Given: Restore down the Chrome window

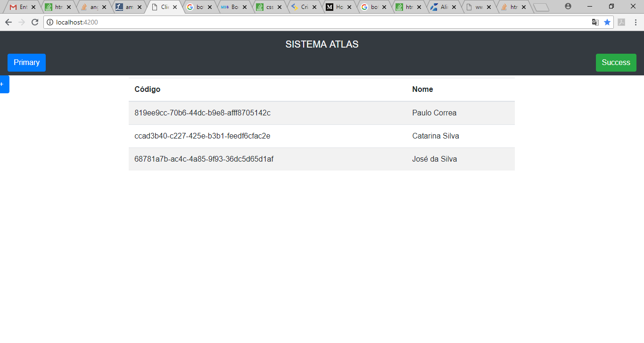Looking at the screenshot, I should [611, 6].
